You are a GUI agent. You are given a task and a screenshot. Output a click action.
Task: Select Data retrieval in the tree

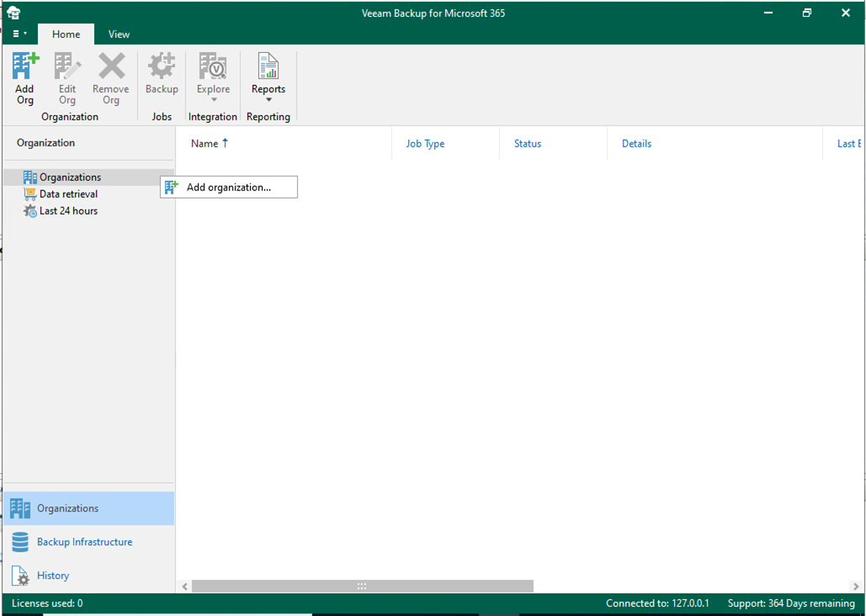click(x=68, y=194)
